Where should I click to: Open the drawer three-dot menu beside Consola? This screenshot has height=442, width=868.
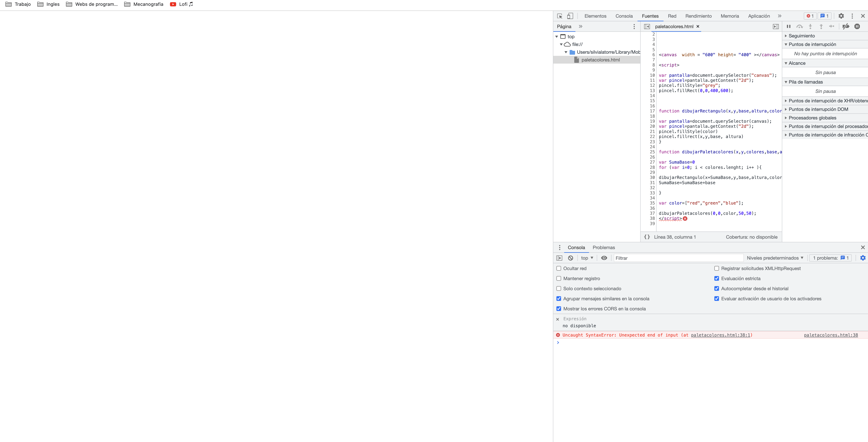560,247
